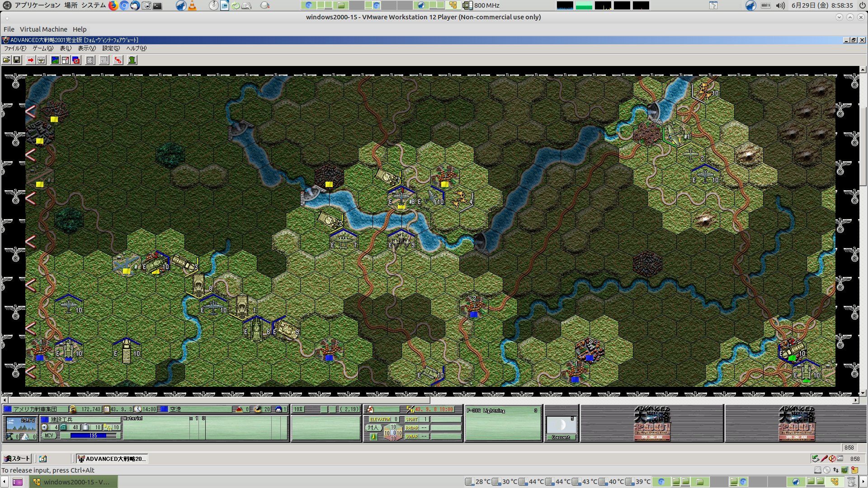Open the 設定(S) settings menu

click(x=111, y=48)
